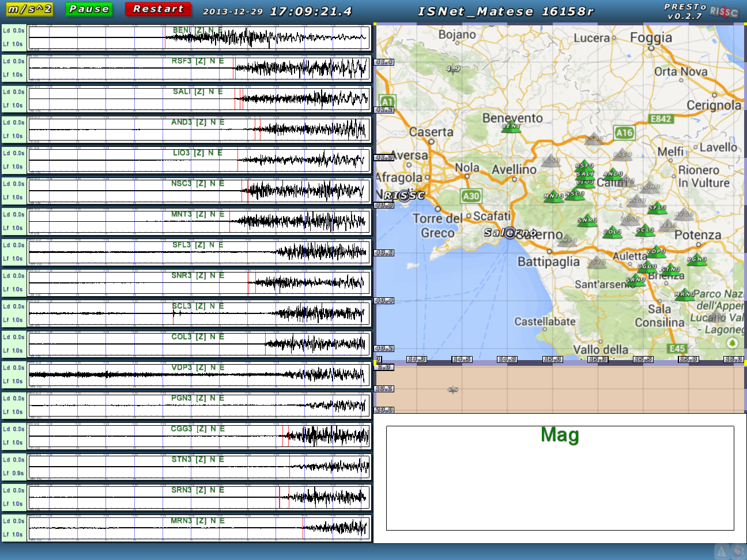Select the green CGG3 station marker on map
This screenshot has width=747, height=560.
(x=647, y=267)
